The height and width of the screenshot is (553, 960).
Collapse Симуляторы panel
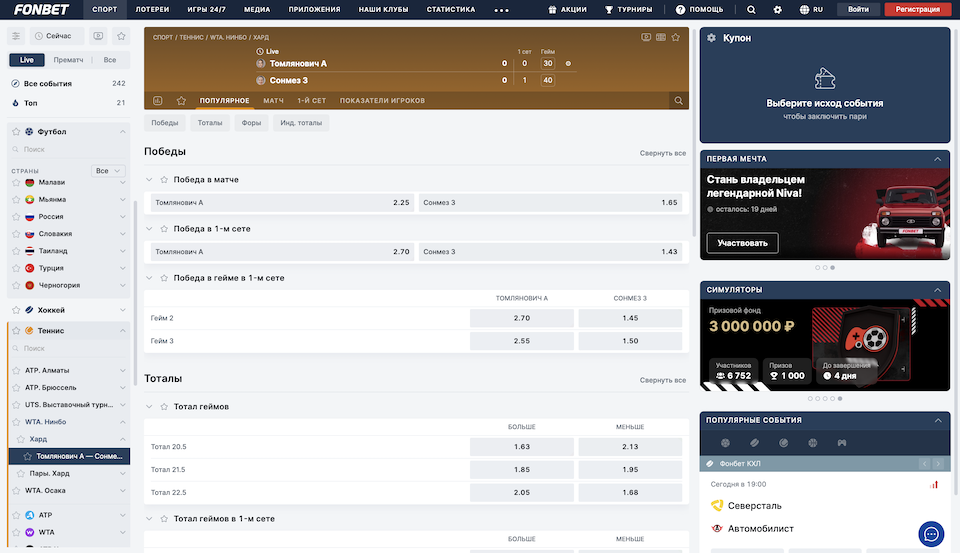pos(937,290)
